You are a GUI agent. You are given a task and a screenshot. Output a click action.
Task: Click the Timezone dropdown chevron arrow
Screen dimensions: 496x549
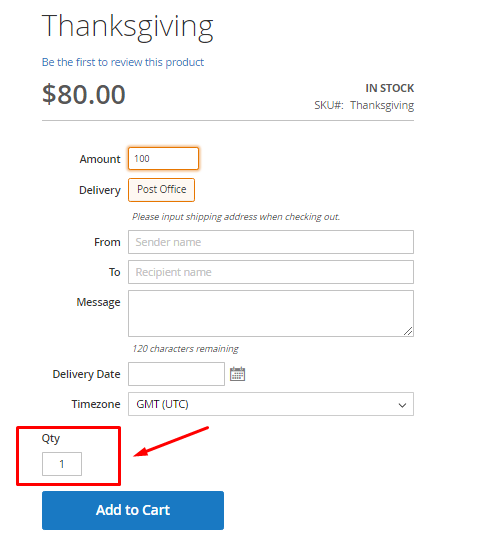[x=402, y=405]
